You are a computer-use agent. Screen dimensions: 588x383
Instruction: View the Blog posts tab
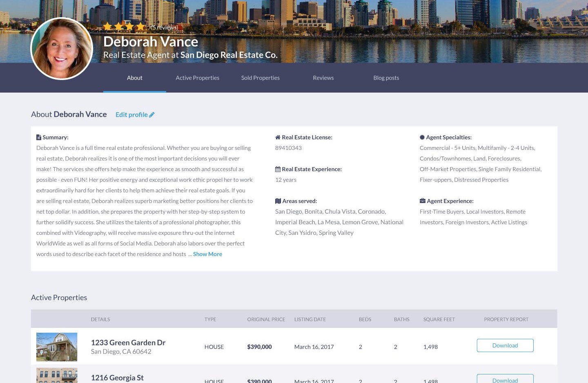(x=386, y=78)
